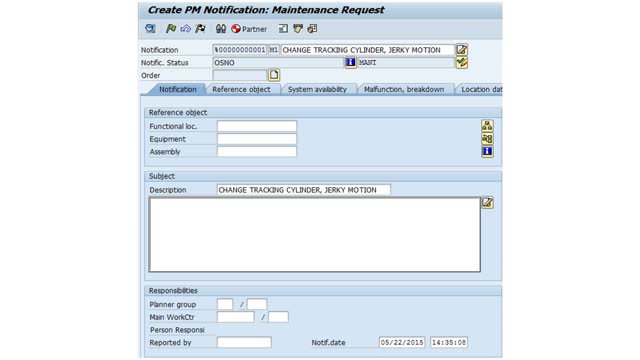Click the Subject Description field
Viewport: 640px width, 360px height.
[x=303, y=190]
